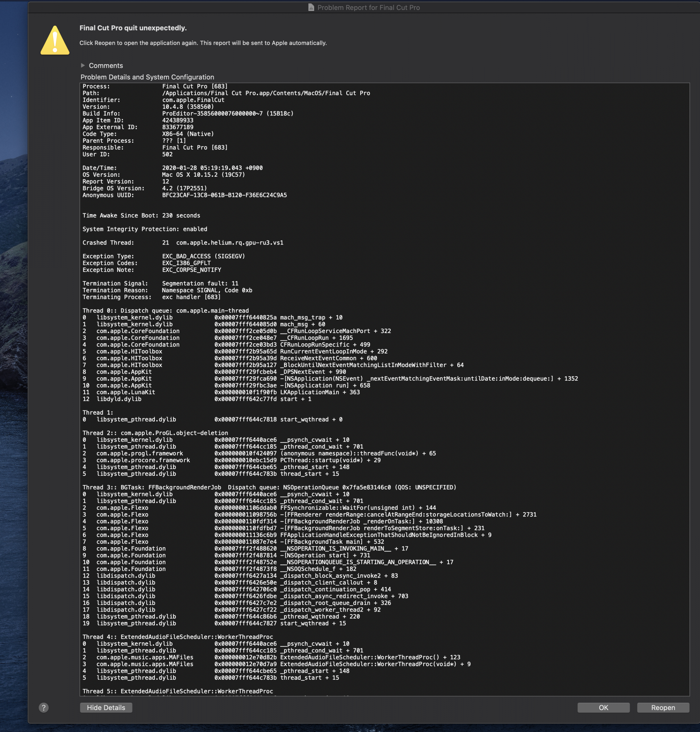This screenshot has width=700, height=732.
Task: Click the document icon in title bar
Action: [x=311, y=7]
